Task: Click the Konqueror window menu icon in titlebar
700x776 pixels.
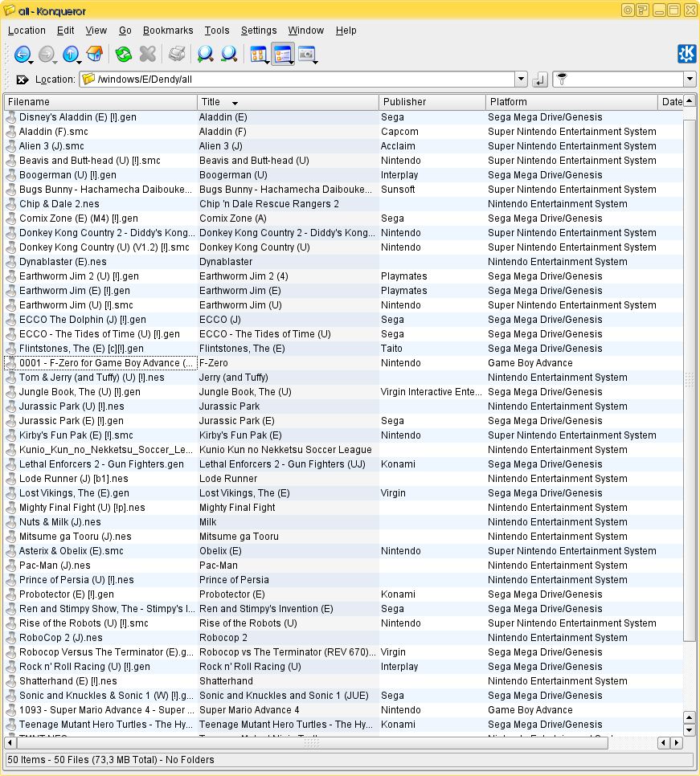Action: pyautogui.click(x=9, y=10)
